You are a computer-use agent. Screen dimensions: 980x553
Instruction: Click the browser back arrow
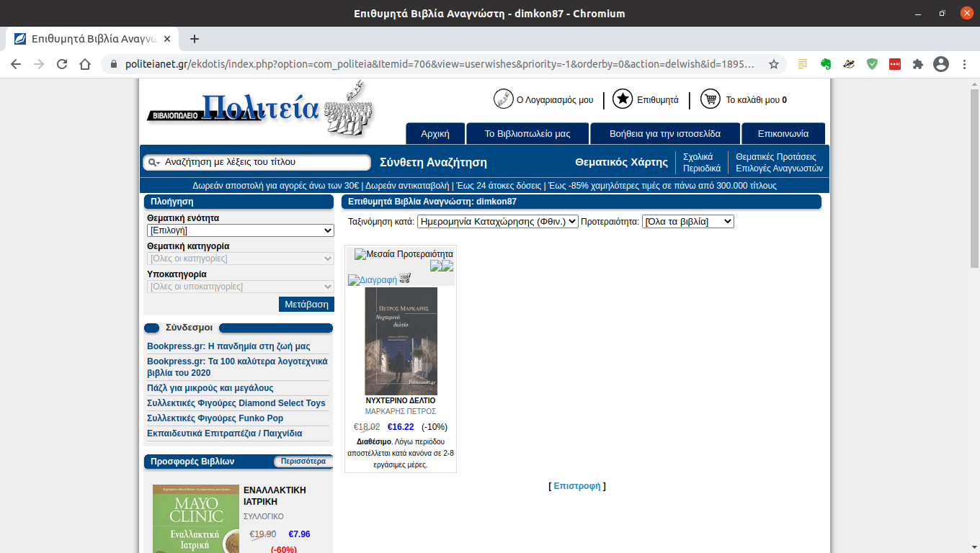16,64
